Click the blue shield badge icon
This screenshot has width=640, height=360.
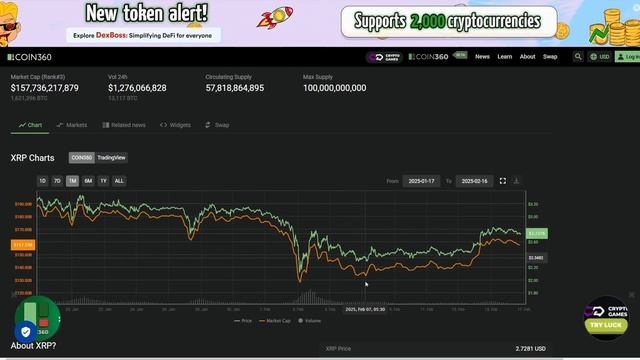[x=25, y=332]
